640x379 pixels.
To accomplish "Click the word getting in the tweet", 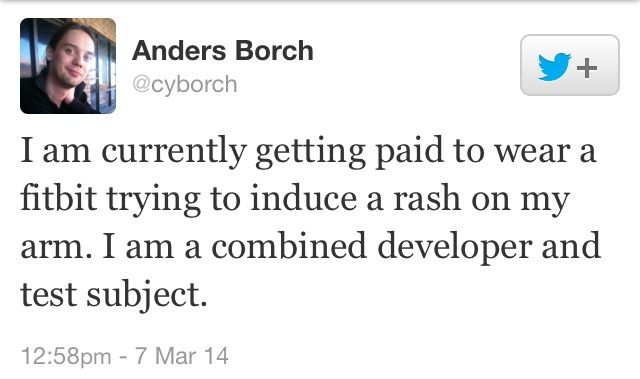I will point(311,153).
